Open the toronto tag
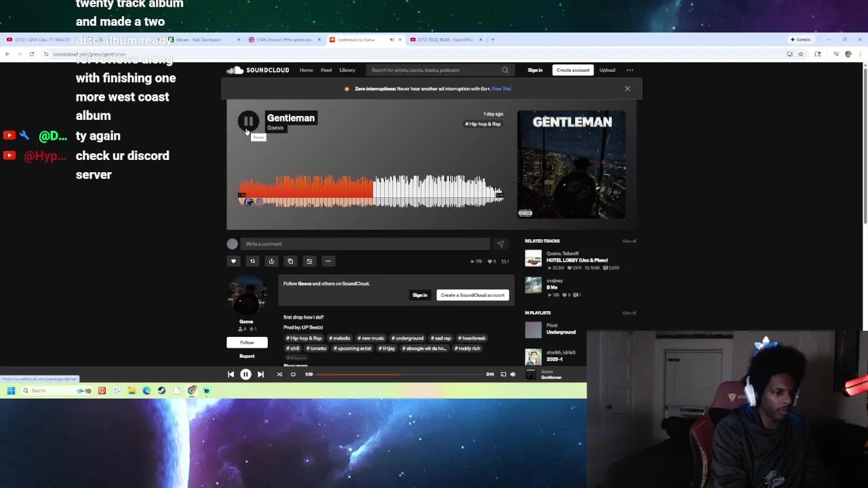This screenshot has height=488, width=868. click(317, 348)
